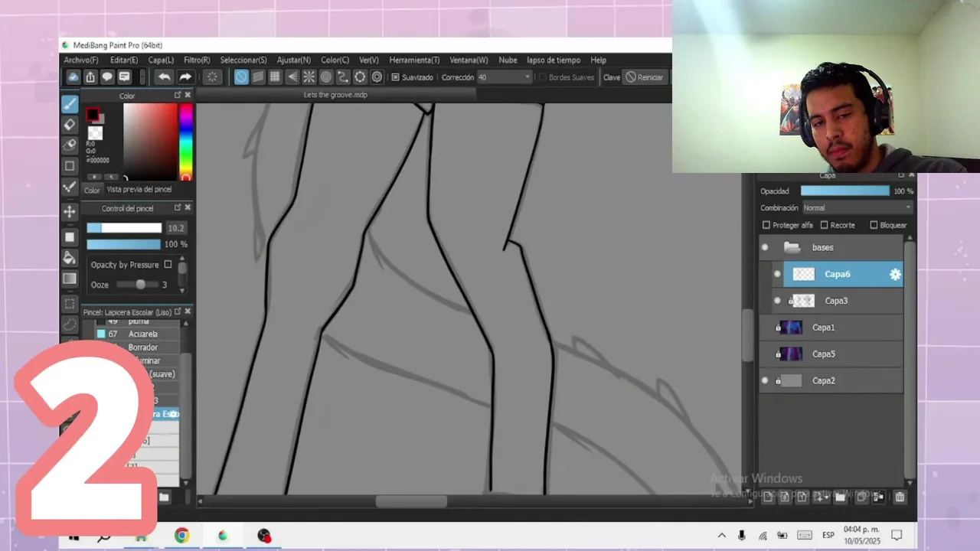Click the brush size slider
The height and width of the screenshot is (551, 980).
(x=124, y=228)
